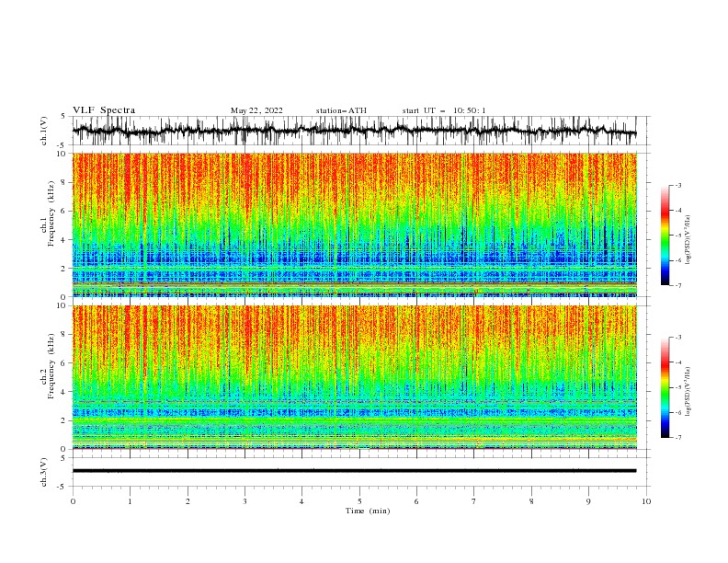Click time axis tick label "5"
This screenshot has width=728, height=563.
tap(359, 501)
